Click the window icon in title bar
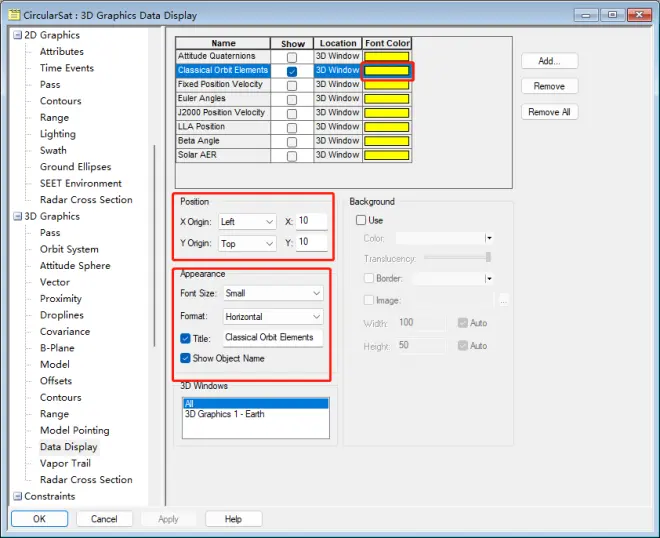This screenshot has width=660, height=538. pyautogui.click(x=14, y=15)
